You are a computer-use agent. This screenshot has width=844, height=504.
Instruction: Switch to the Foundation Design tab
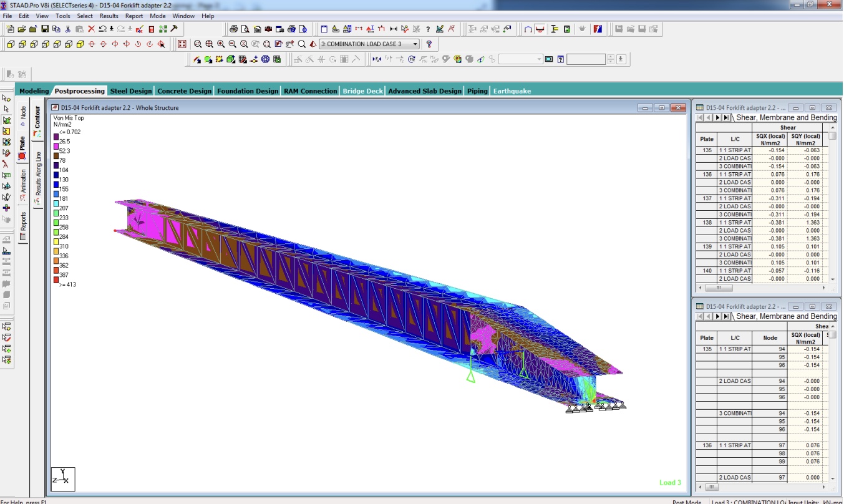coord(248,91)
